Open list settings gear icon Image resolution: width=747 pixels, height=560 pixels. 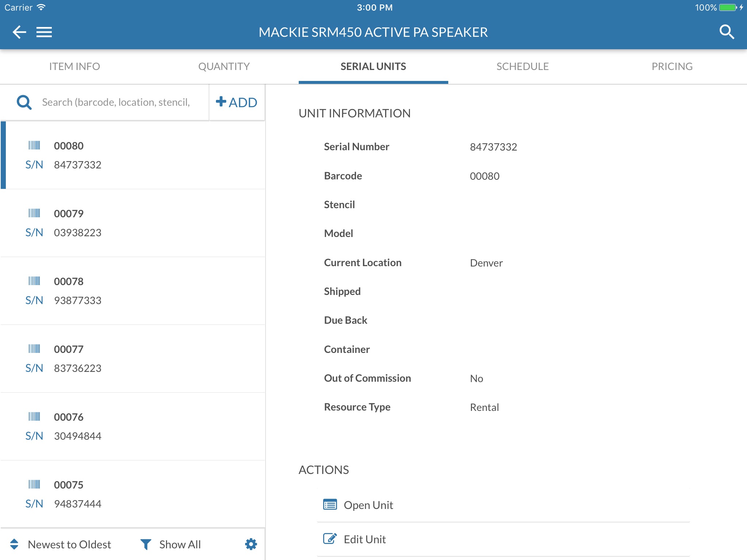tap(251, 544)
